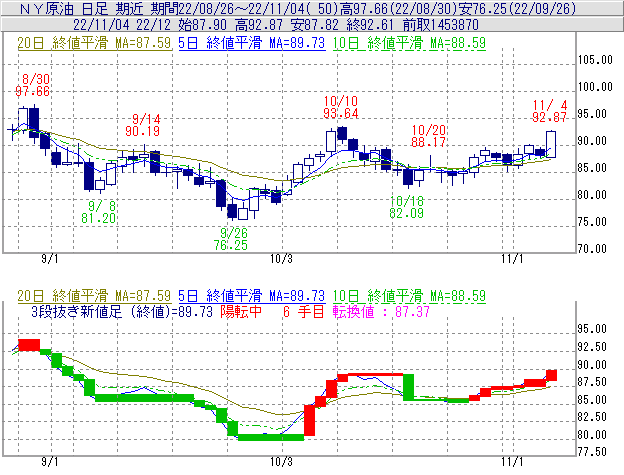Click the 3段抜き新値足 (終値)=89.73 label

(122, 311)
